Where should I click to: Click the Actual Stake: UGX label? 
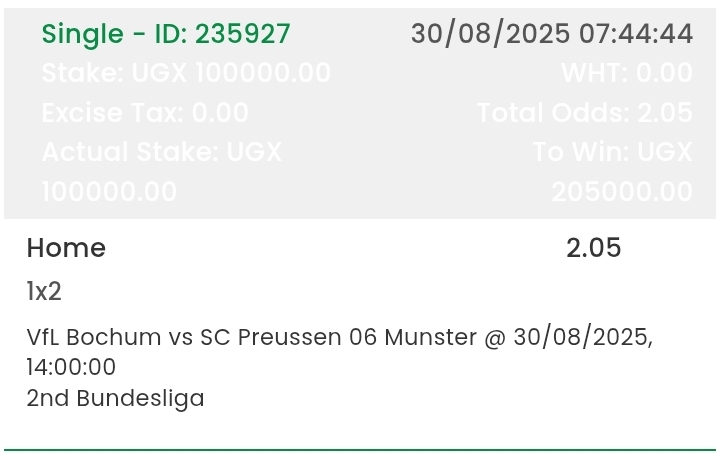[162, 152]
